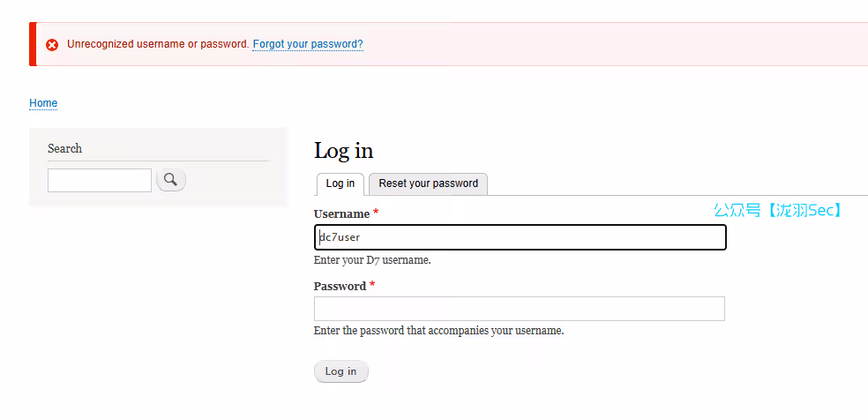
Task: Open the "Forgot your password?" link
Action: click(308, 44)
